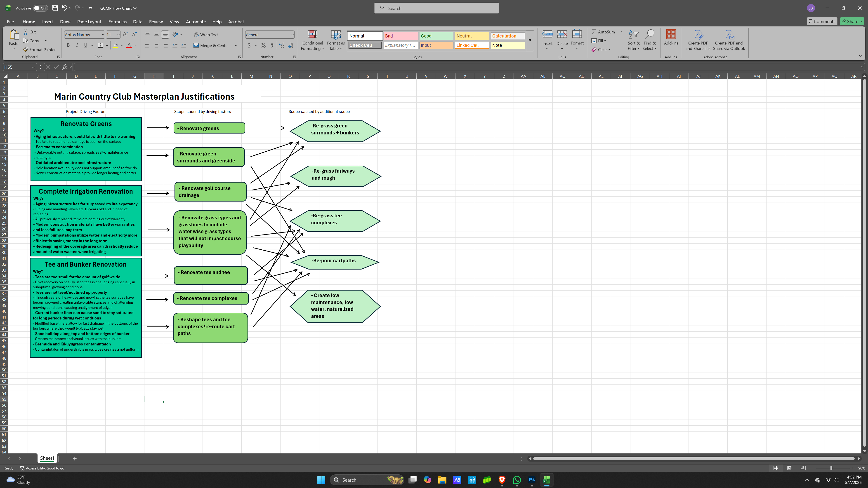Switch to Page Break Preview view
868x488 pixels.
803,468
